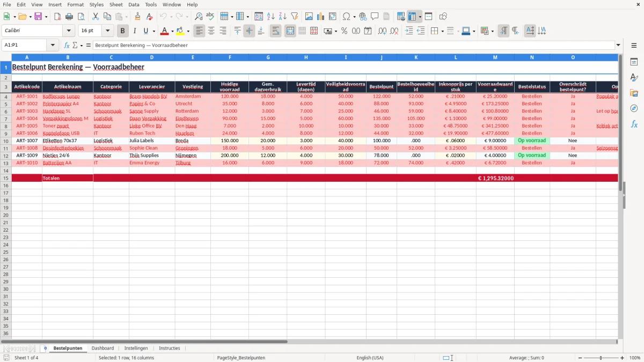Click the Save document icon
The image size is (644, 362).
coord(38,17)
